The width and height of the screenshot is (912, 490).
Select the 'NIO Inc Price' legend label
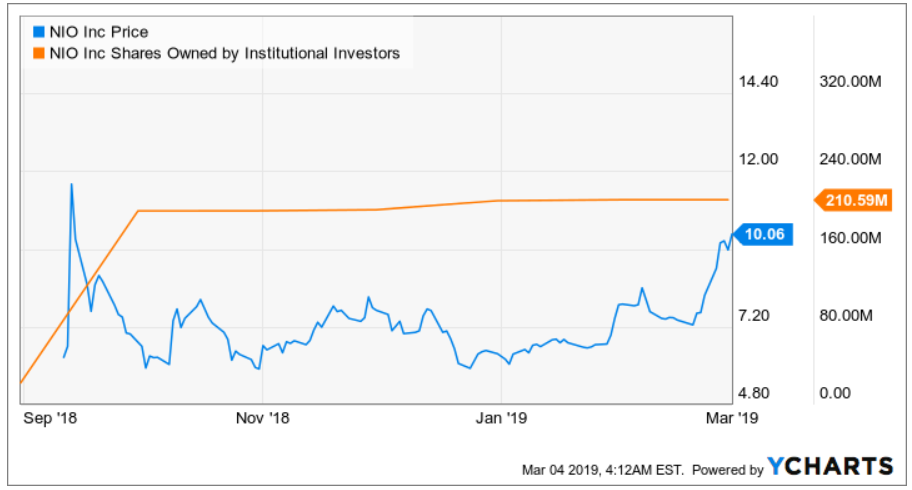pyautogui.click(x=99, y=33)
